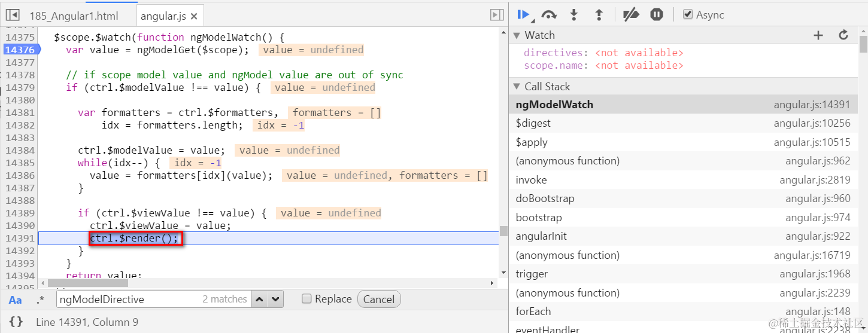Open anonymous function at angular.js:16719

pyautogui.click(x=683, y=255)
